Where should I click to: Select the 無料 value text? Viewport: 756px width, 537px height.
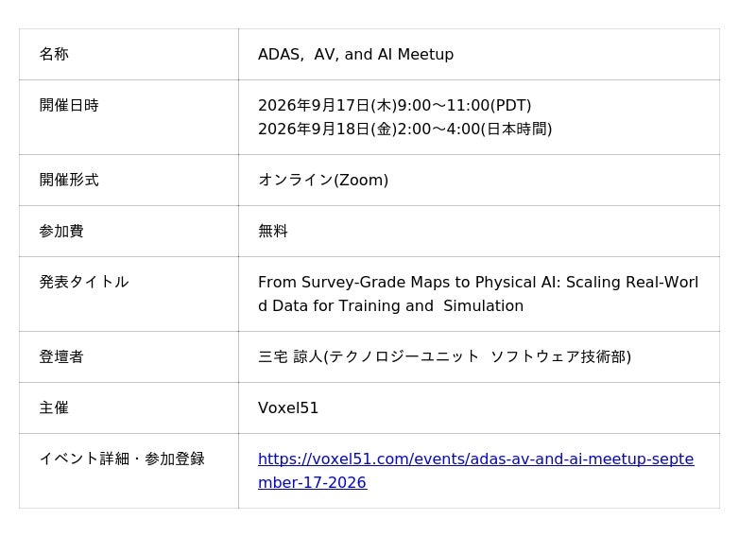coord(273,231)
